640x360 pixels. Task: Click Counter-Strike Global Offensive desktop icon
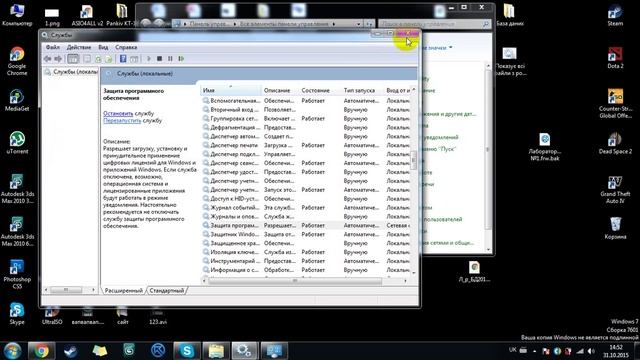click(x=615, y=104)
